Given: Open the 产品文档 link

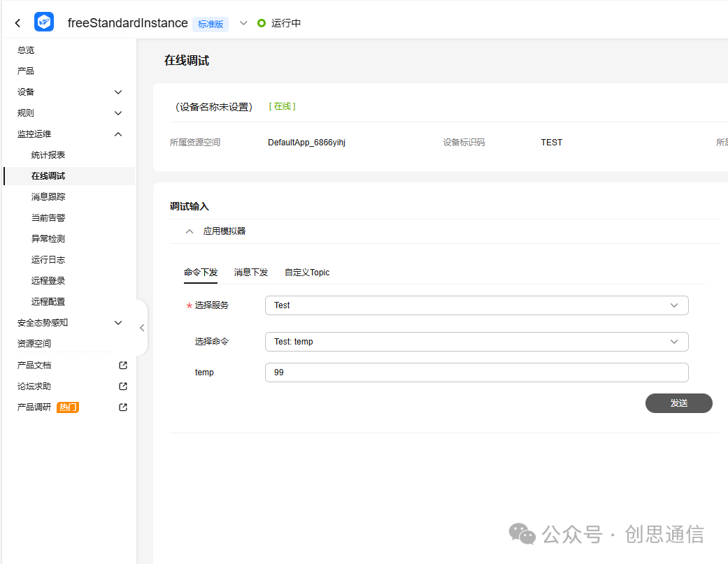Looking at the screenshot, I should pos(34,366).
